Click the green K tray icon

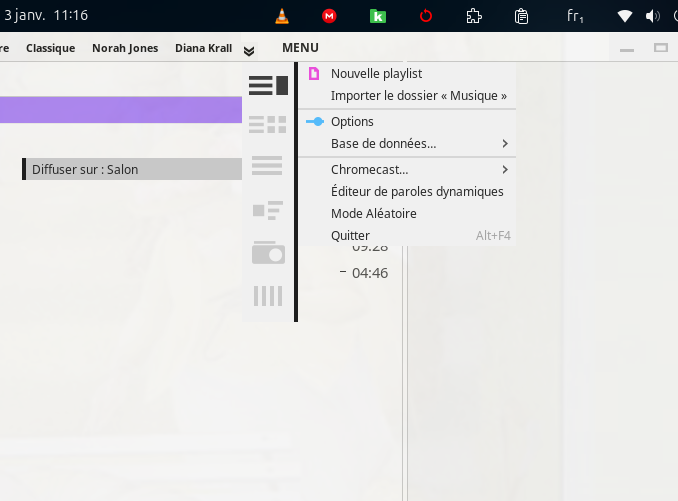[x=378, y=16]
